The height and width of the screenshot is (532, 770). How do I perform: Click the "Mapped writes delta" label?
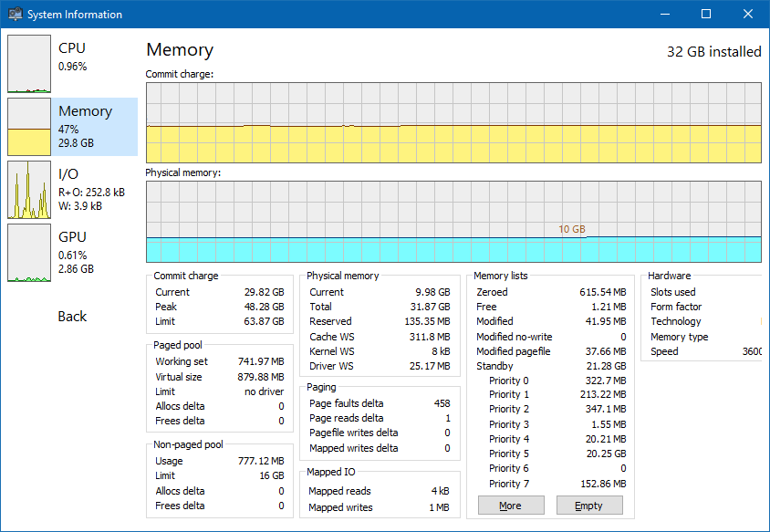click(x=354, y=448)
